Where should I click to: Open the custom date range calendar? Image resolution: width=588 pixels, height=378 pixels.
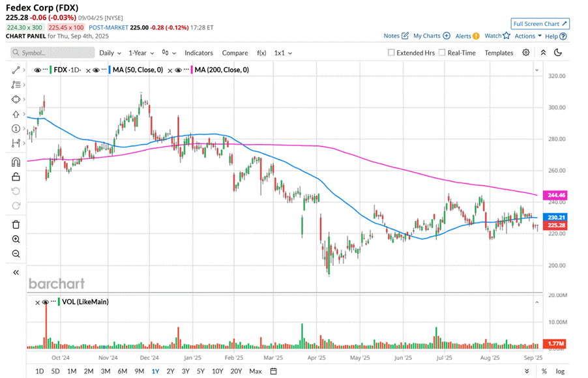click(274, 371)
